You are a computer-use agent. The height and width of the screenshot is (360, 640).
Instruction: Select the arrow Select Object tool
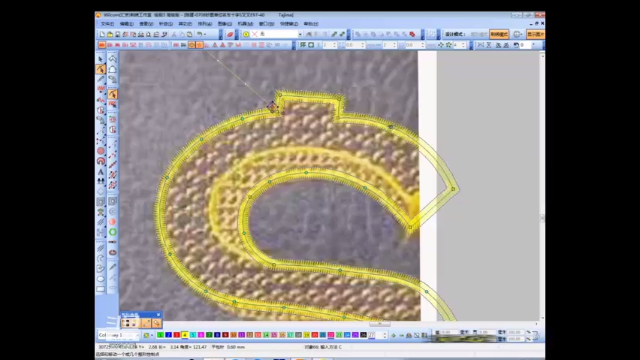101,59
